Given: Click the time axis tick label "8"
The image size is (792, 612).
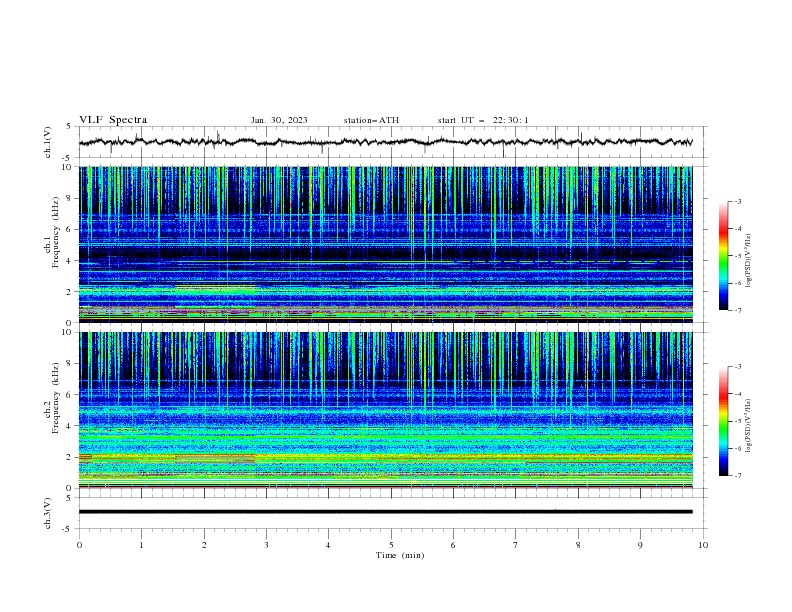Looking at the screenshot, I should point(578,545).
